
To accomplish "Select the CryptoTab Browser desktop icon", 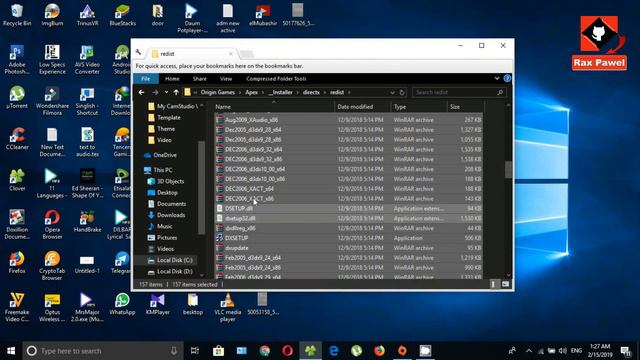I will pos(52,266).
